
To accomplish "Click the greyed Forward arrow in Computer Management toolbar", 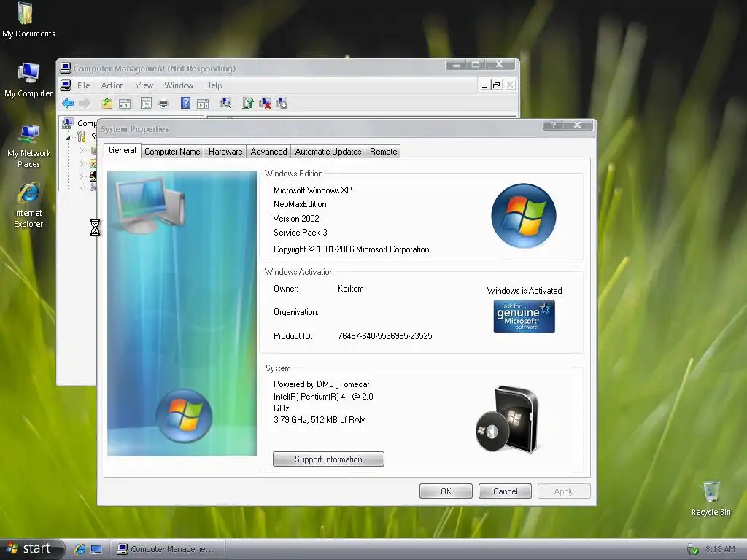I will click(85, 103).
